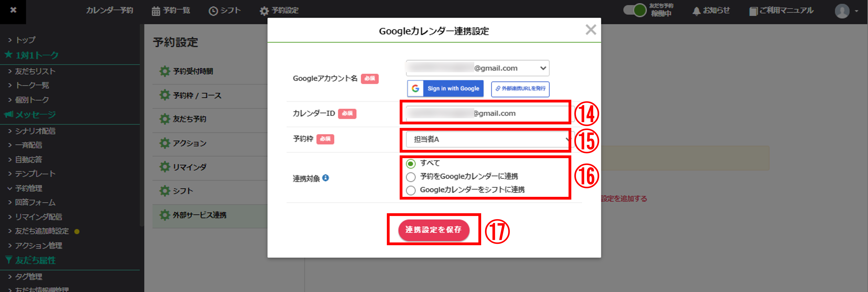Image resolution: width=868 pixels, height=292 pixels.
Task: Click the info icon beside 連携対象
Action: pyautogui.click(x=325, y=178)
